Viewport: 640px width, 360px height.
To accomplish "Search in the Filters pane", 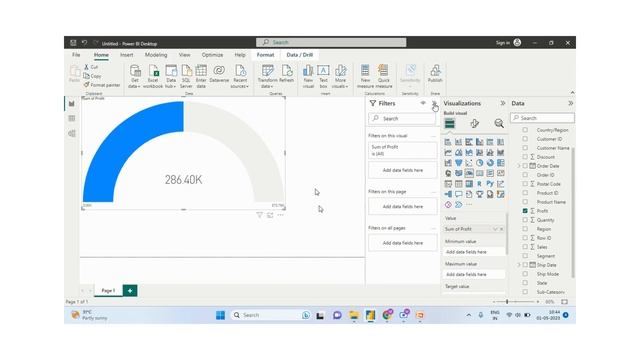I will pyautogui.click(x=402, y=118).
